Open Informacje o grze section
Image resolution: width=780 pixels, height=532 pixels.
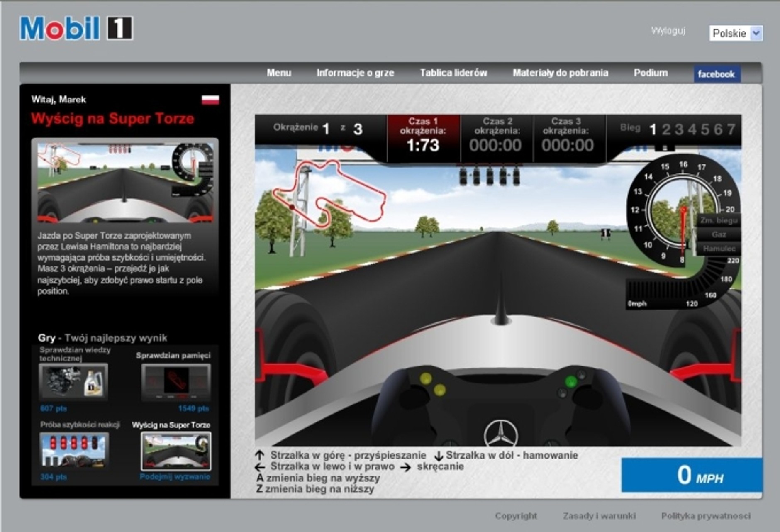tap(355, 73)
